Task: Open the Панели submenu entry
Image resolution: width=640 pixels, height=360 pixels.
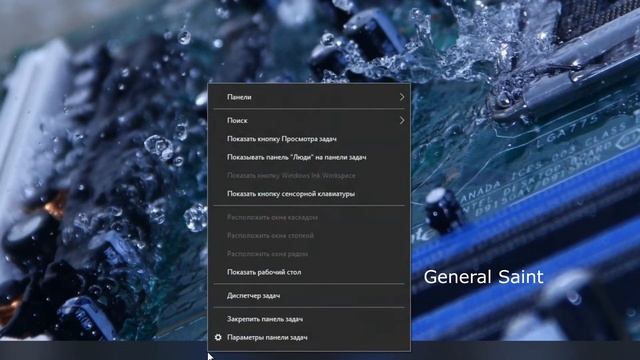Action: pos(309,97)
